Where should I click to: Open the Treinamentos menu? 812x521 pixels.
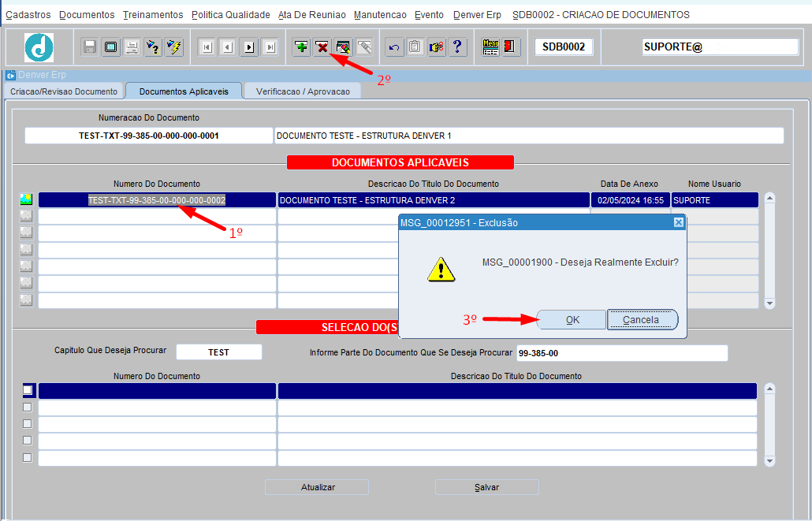point(153,15)
